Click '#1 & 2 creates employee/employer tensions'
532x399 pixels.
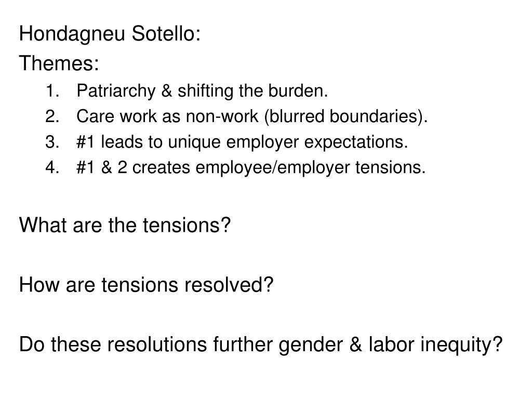[x=251, y=167]
